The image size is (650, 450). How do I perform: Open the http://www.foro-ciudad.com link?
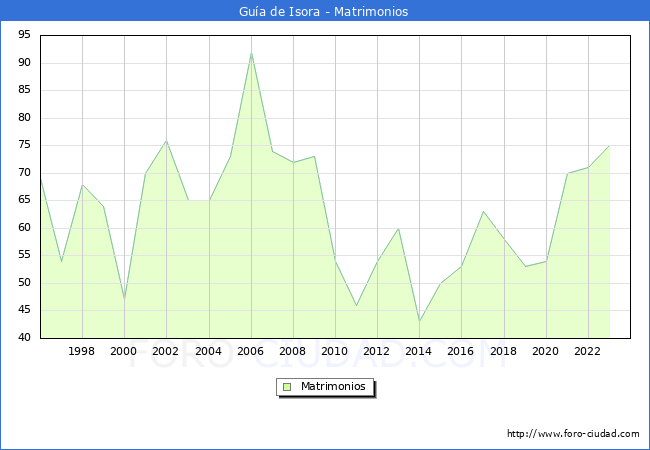coord(573,434)
